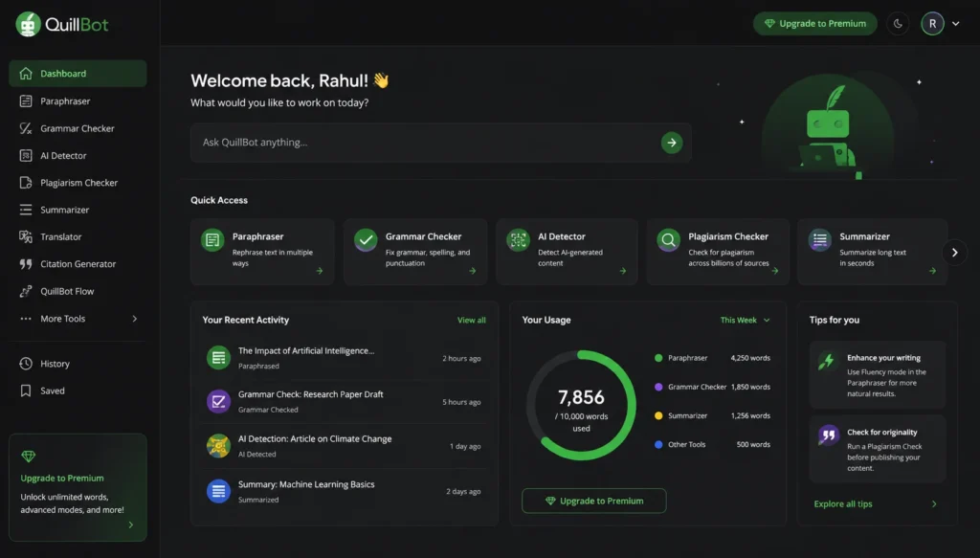Click icon for The Impact of Artificial Intelligence activity
980x558 pixels.
(x=219, y=358)
